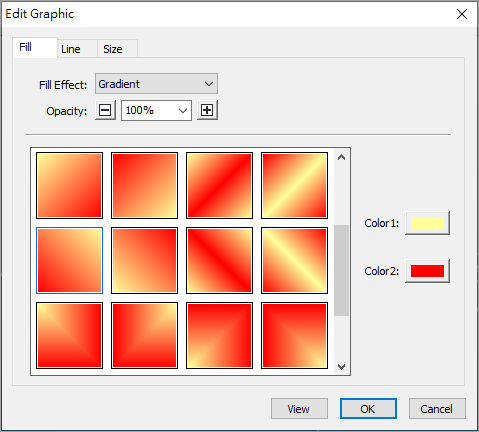Click the gradient list scroll up arrow

pyautogui.click(x=341, y=157)
